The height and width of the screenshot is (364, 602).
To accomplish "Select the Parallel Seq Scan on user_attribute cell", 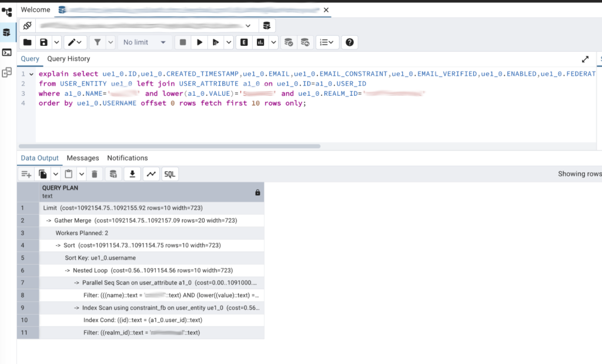I will click(151, 283).
